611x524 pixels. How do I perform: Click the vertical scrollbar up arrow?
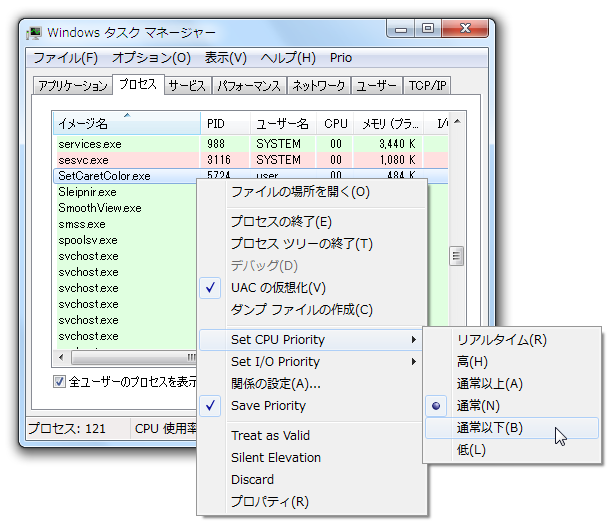click(x=457, y=121)
